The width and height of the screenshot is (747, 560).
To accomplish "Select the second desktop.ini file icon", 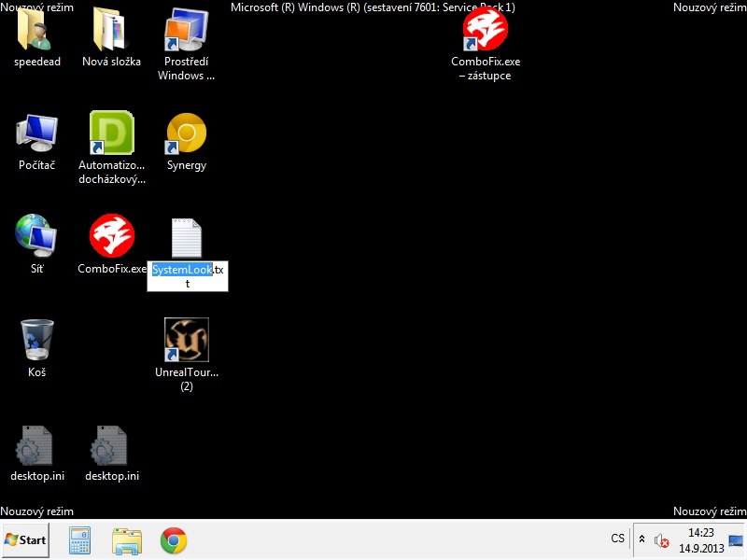I will coord(108,446).
